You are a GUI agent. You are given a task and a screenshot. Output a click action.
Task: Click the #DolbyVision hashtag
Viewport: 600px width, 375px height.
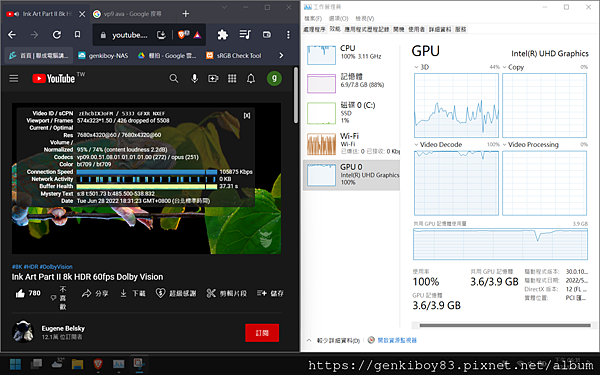coord(56,267)
